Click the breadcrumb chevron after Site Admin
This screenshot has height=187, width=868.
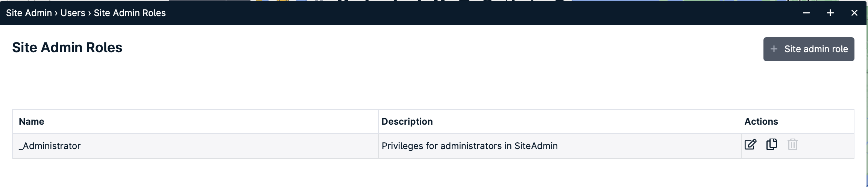[56, 13]
